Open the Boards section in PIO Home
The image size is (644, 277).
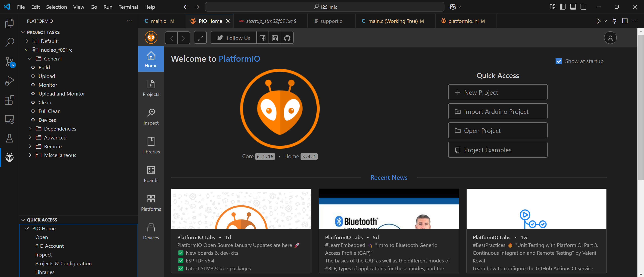coord(151,174)
